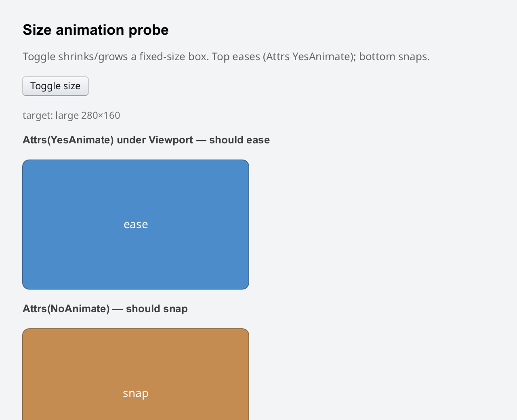Click the "target: large 280×160" status text
The image size is (517, 420).
tap(71, 115)
